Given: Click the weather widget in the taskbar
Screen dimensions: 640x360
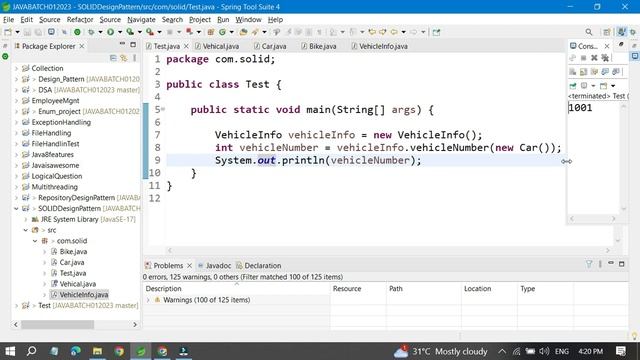Looking at the screenshot, I should pyautogui.click(x=440, y=351).
